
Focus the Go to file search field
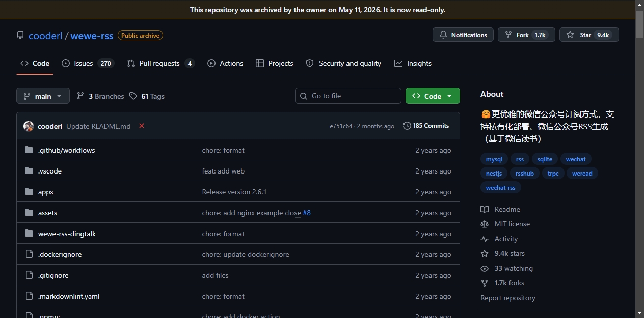[348, 96]
